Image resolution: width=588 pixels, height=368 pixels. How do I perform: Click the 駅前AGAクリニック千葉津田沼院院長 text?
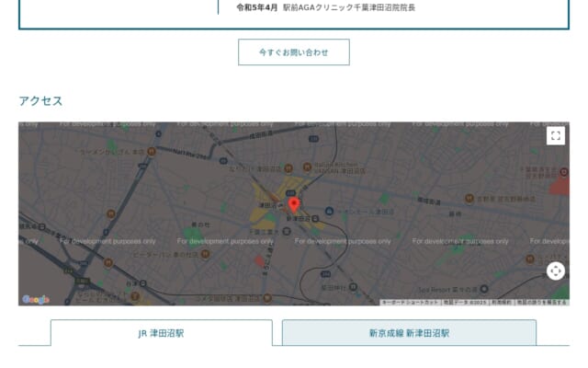[x=349, y=7]
